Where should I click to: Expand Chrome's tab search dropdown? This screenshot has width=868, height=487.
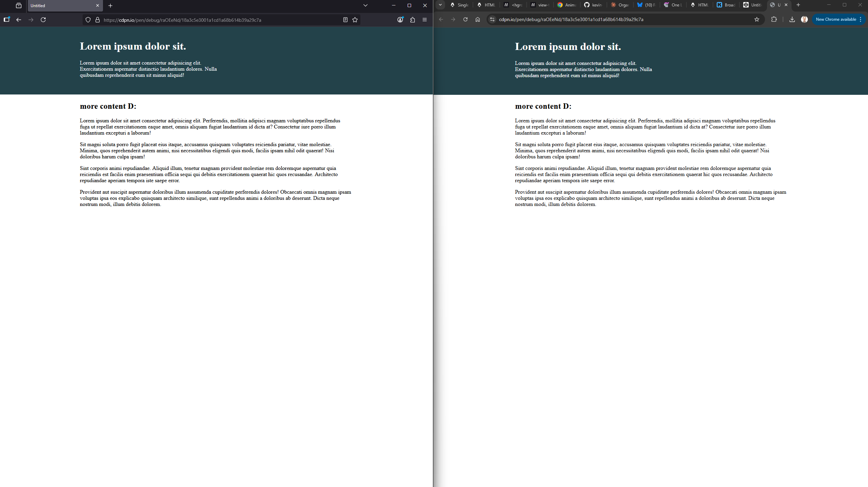click(x=440, y=5)
